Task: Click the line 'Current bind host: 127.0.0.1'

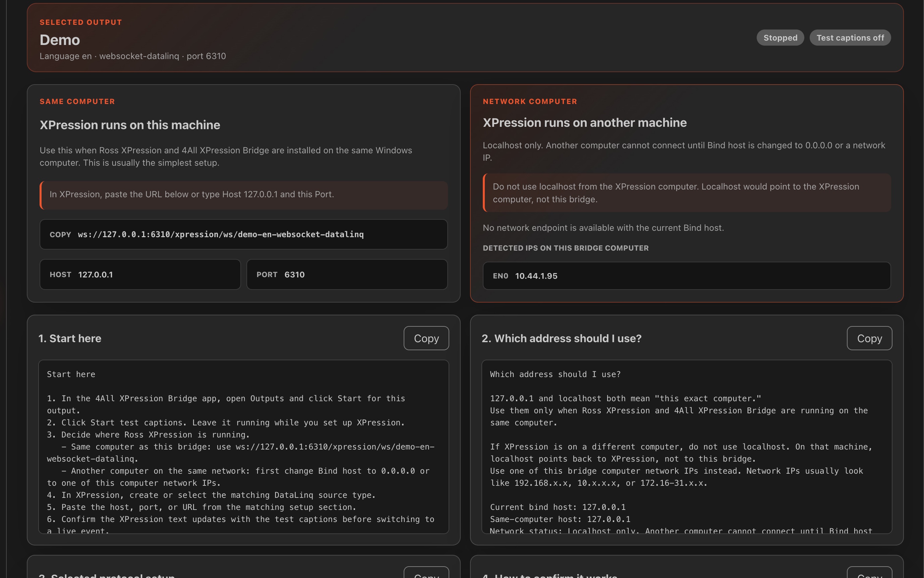Action: click(558, 507)
